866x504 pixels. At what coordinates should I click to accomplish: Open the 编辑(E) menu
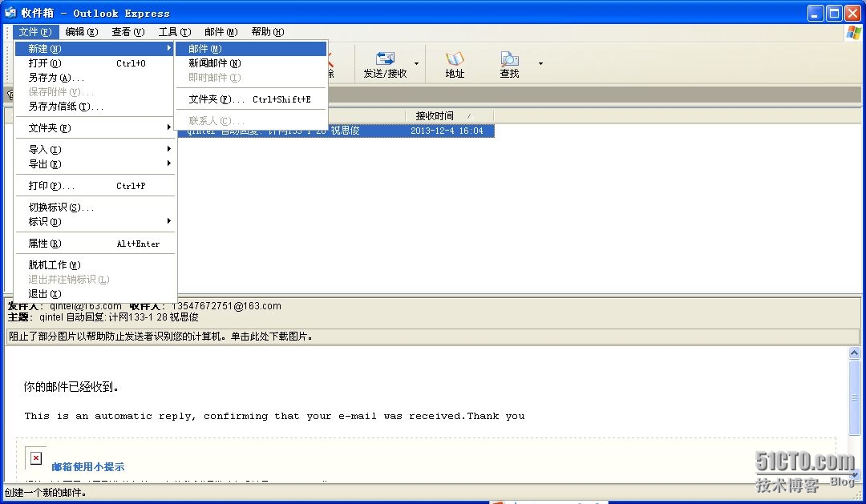coord(82,31)
